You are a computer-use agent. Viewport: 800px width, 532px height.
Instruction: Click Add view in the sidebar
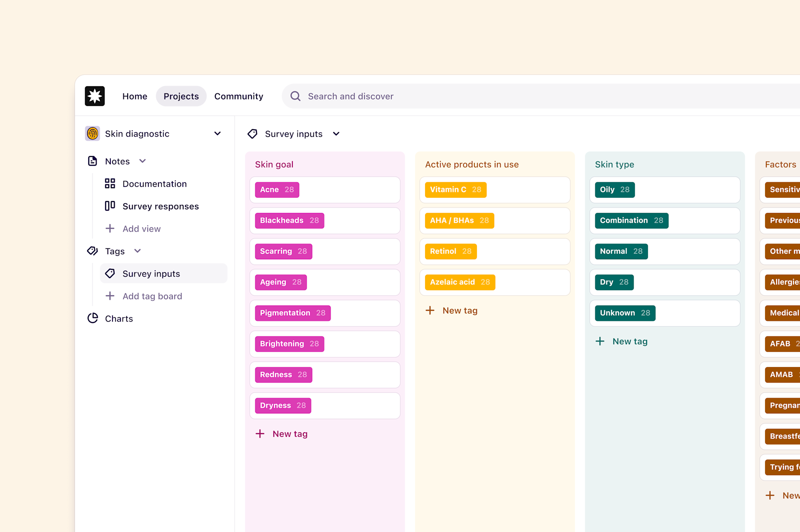142,229
